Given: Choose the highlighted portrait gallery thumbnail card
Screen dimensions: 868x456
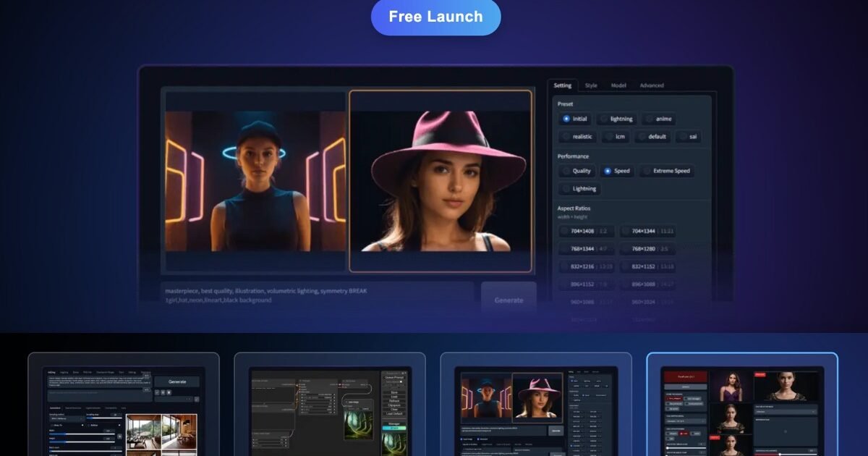Looking at the screenshot, I should (x=741, y=405).
